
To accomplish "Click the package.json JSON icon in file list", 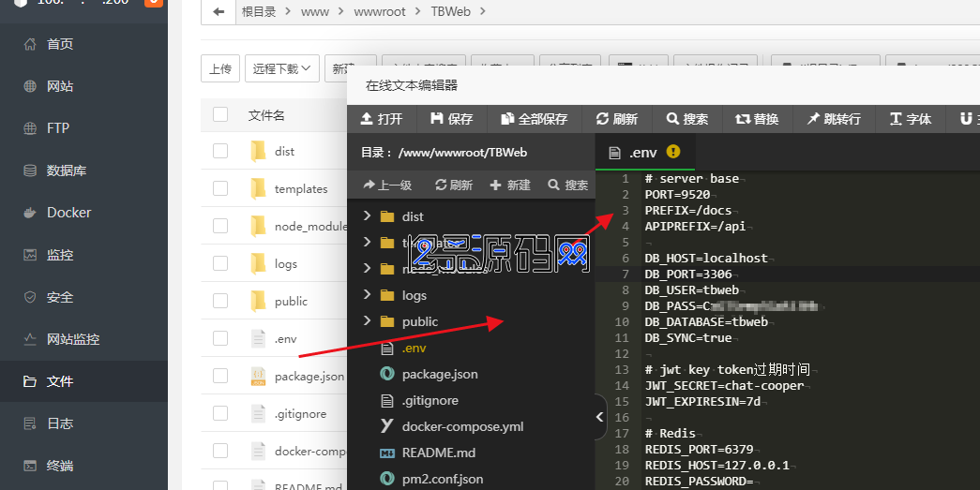I will 258,376.
